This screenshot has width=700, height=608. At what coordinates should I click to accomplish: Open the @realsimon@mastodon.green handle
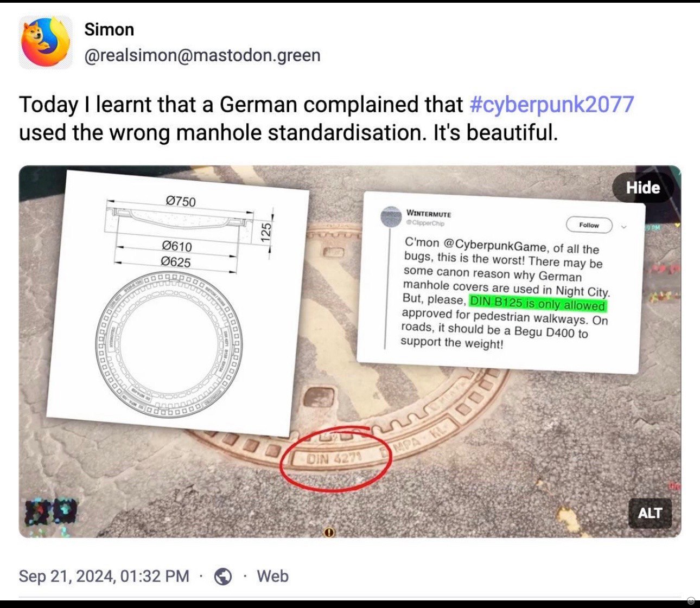[x=202, y=55]
